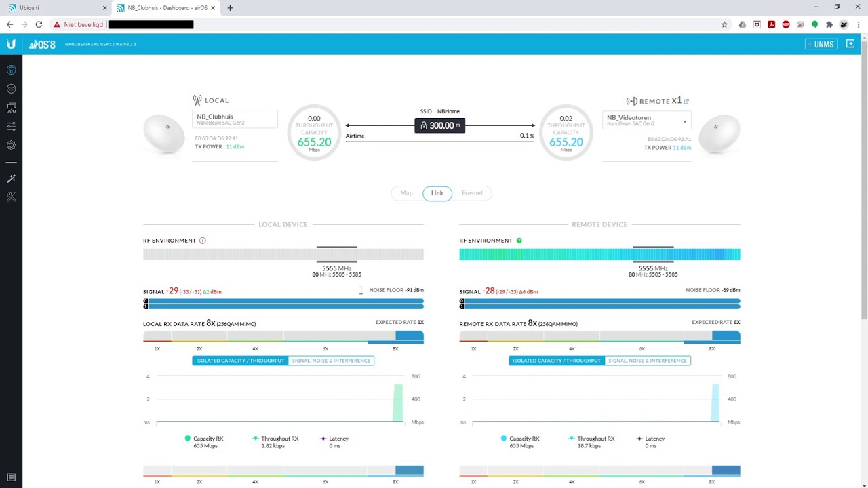The height and width of the screenshot is (488, 868).
Task: Click the Chrome profile avatar
Action: 844,24
